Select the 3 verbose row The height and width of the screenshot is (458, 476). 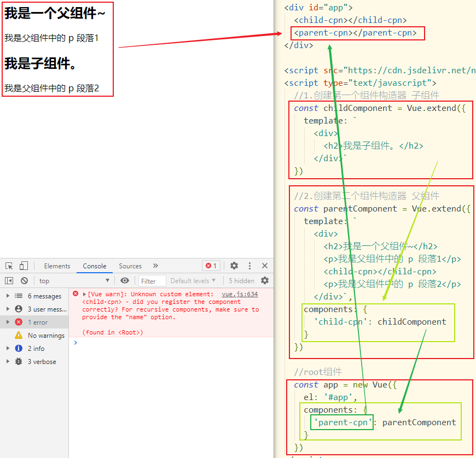[34, 361]
